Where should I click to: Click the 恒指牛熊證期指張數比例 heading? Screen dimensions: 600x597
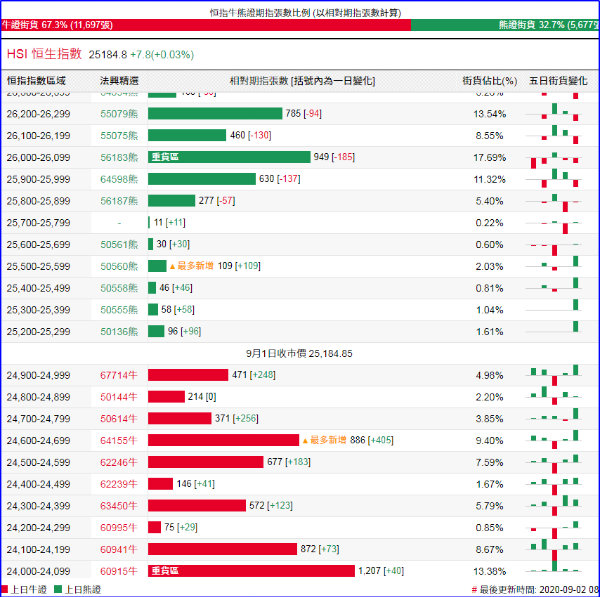(305, 13)
